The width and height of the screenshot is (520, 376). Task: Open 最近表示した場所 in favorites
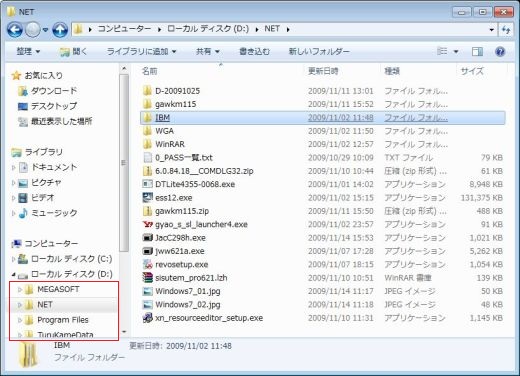tap(61, 121)
